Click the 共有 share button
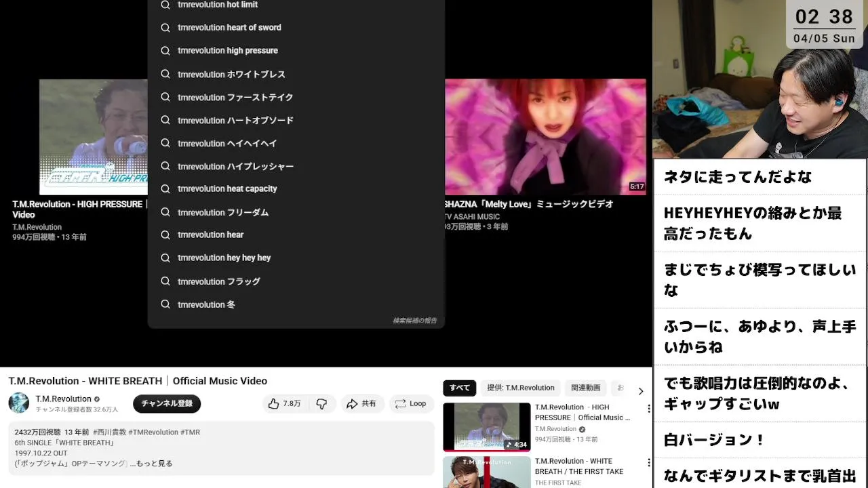This screenshot has width=868, height=488. point(361,403)
